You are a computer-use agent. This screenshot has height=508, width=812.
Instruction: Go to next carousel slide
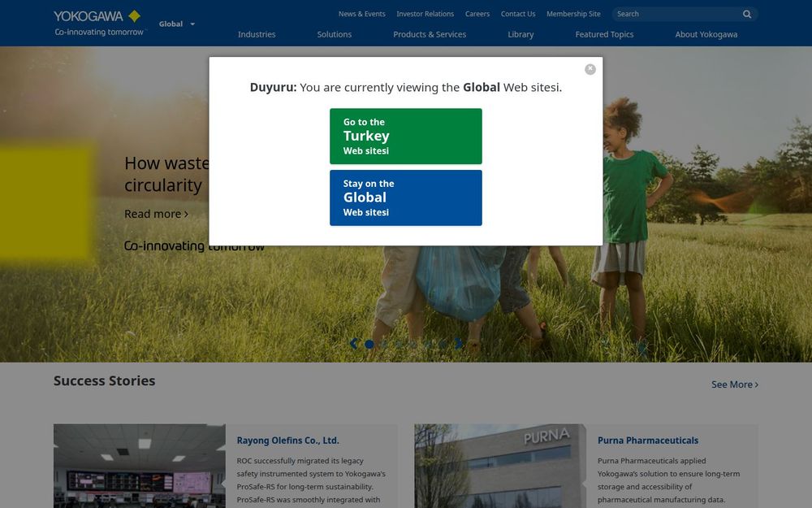[458, 343]
